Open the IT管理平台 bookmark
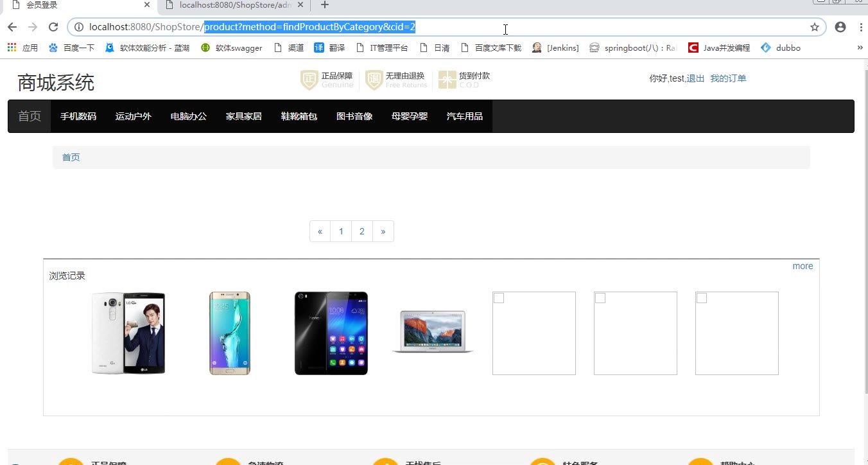The width and height of the screenshot is (868, 465). (x=381, y=48)
